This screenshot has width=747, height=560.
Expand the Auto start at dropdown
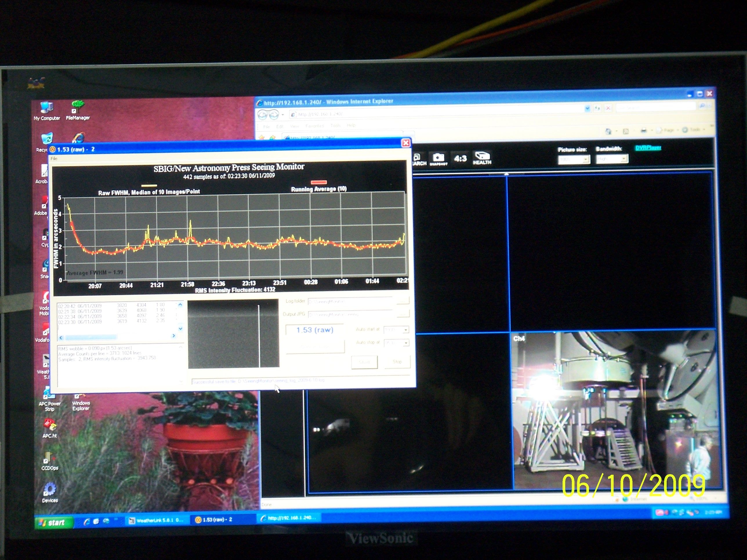point(406,330)
